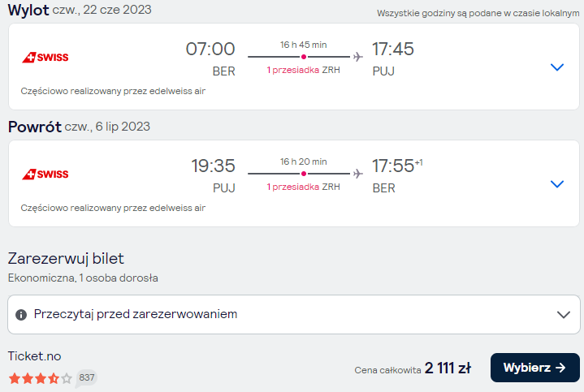Click the SWISS logo on outbound flight

(45, 58)
